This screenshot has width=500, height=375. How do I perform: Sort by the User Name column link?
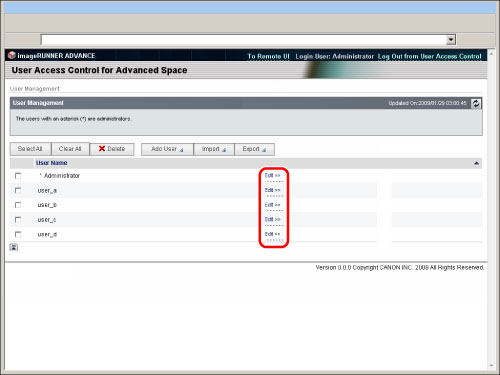click(x=52, y=163)
